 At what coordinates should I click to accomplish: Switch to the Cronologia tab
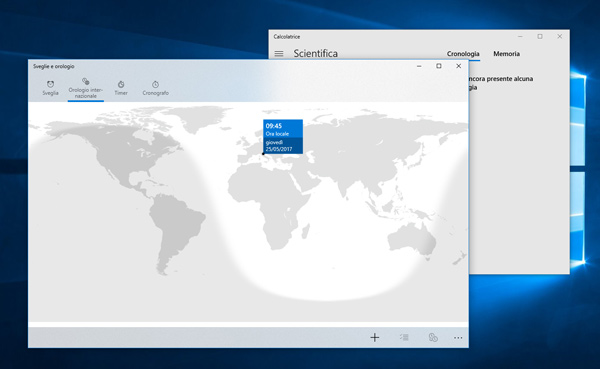click(463, 54)
